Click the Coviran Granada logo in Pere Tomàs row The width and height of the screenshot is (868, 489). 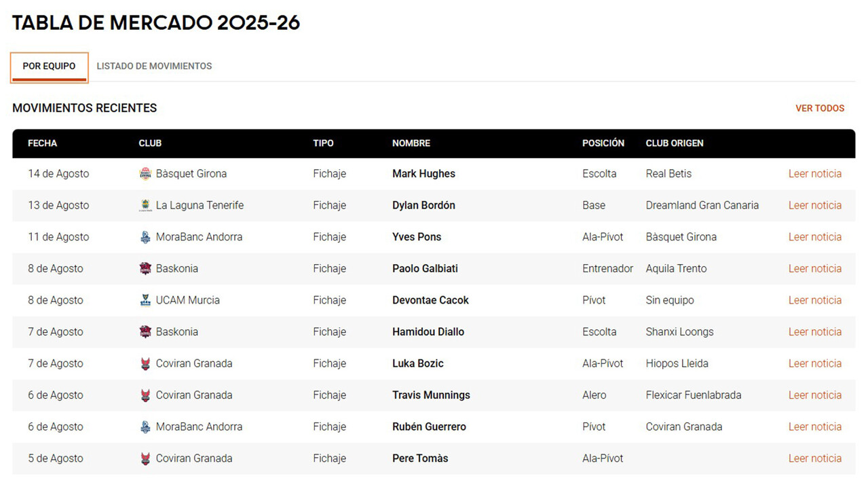[145, 458]
